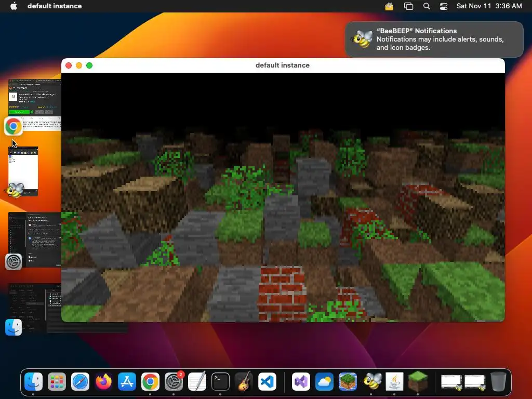Launch Firefox from the Dock

(103, 381)
